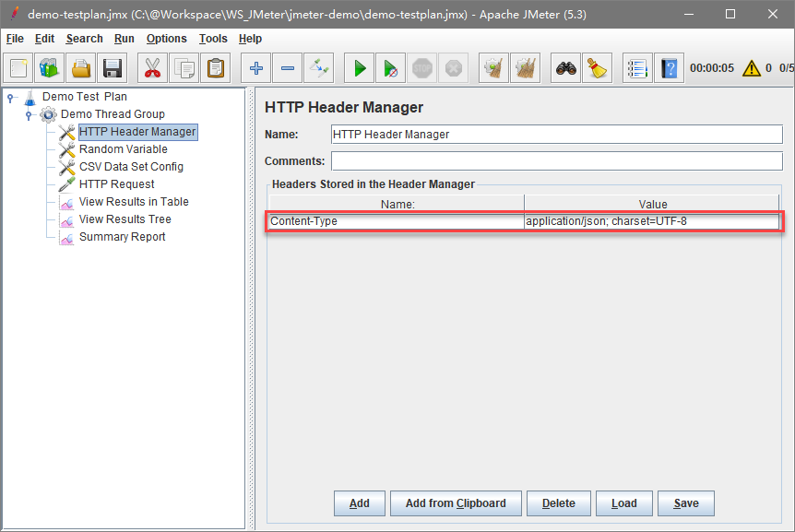Click the Add header button
Viewport: 795px width, 532px height.
(360, 503)
